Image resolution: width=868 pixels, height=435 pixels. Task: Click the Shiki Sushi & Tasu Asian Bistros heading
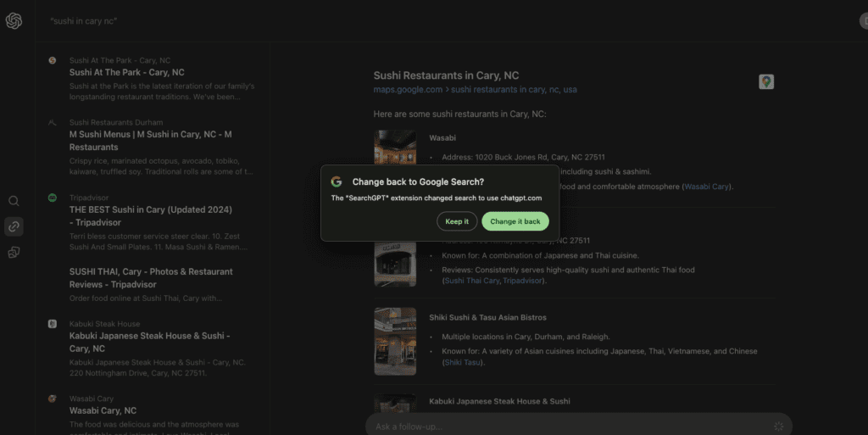pos(487,318)
